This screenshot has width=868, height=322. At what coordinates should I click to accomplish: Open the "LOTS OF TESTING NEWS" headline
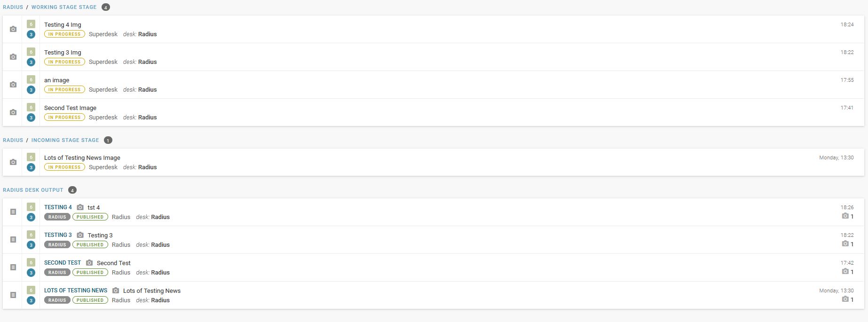(x=76, y=290)
